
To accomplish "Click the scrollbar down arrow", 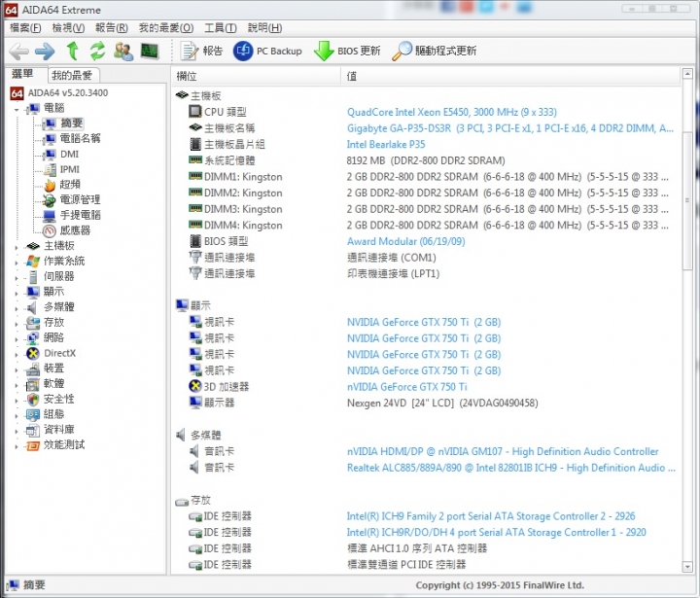I will click(x=687, y=567).
